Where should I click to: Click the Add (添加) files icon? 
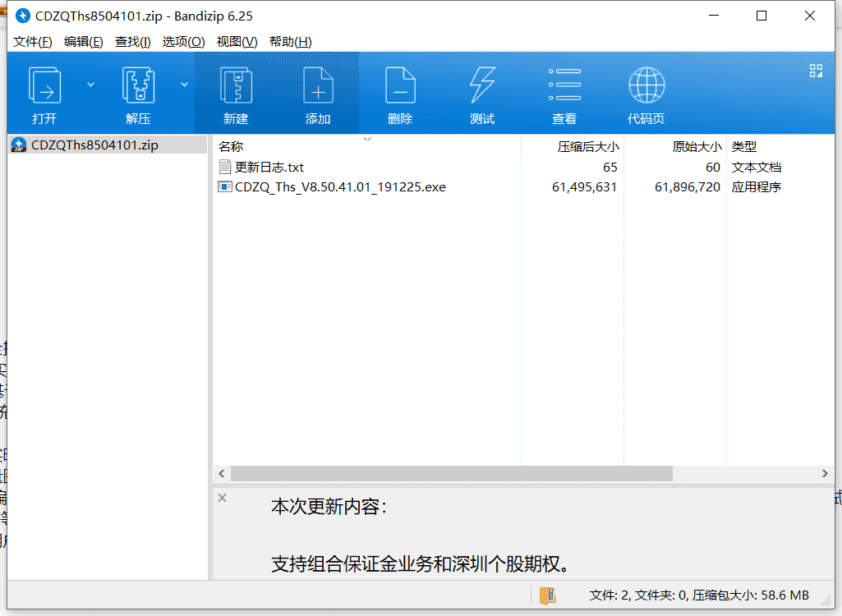point(318,86)
